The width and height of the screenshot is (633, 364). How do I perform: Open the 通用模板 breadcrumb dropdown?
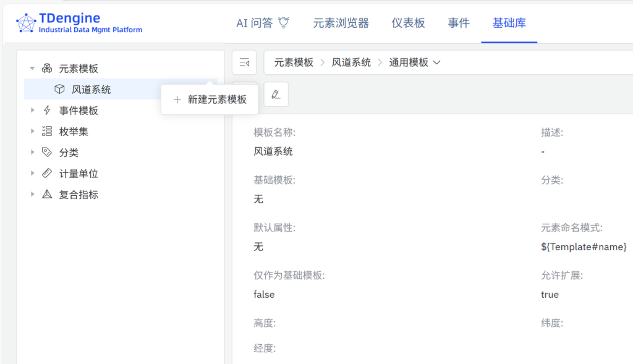(435, 62)
